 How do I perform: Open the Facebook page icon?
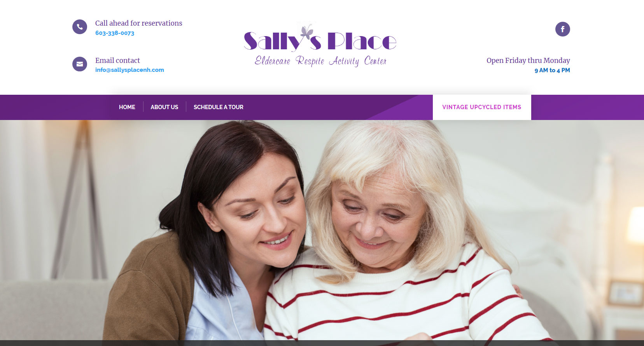tap(562, 29)
